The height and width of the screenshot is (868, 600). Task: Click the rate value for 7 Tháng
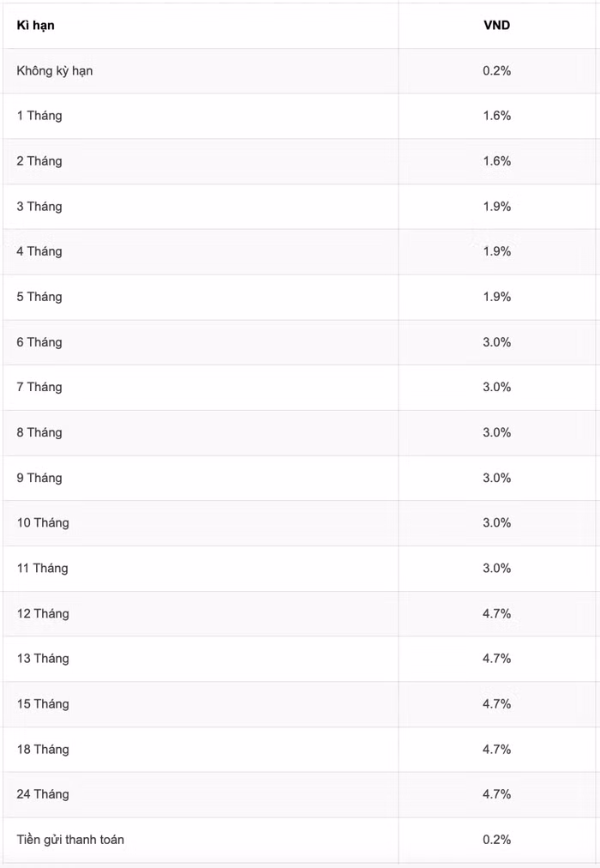[x=496, y=387]
